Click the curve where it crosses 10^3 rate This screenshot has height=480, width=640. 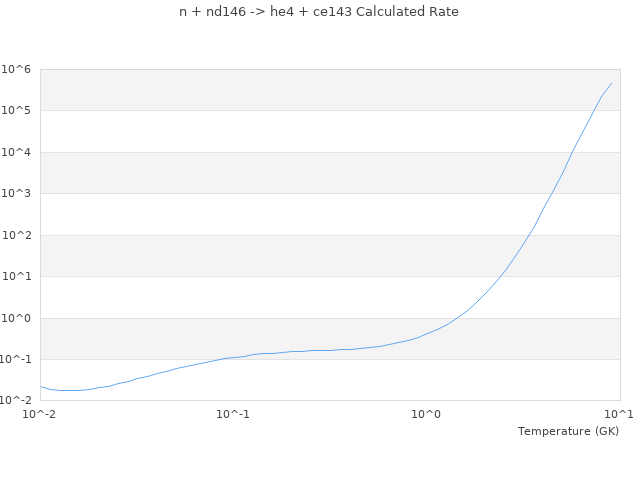(x=554, y=193)
